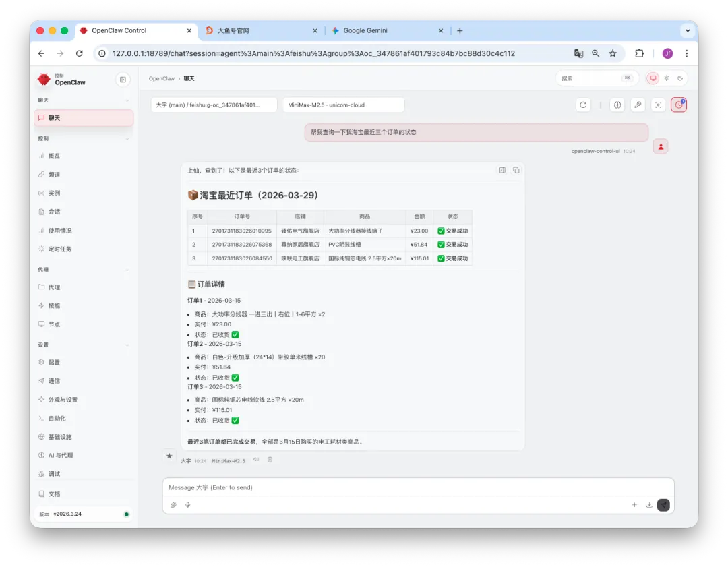The width and height of the screenshot is (728, 567).
Task: Open 定时任务 scheduled tasks
Action: tap(59, 249)
